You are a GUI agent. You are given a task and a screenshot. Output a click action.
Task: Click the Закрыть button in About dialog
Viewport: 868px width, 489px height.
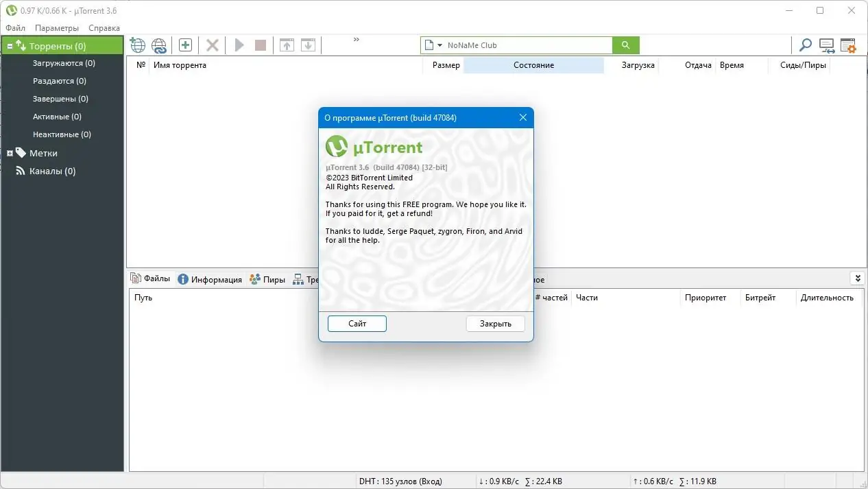pyautogui.click(x=496, y=324)
